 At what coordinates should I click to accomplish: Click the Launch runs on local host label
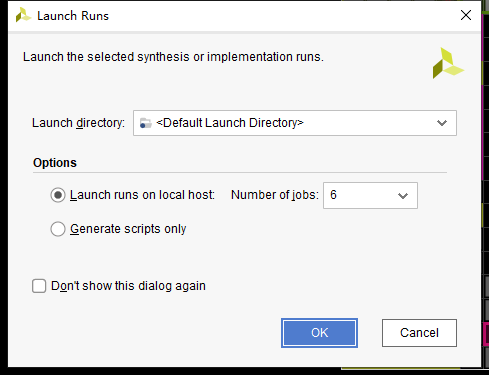(x=142, y=195)
